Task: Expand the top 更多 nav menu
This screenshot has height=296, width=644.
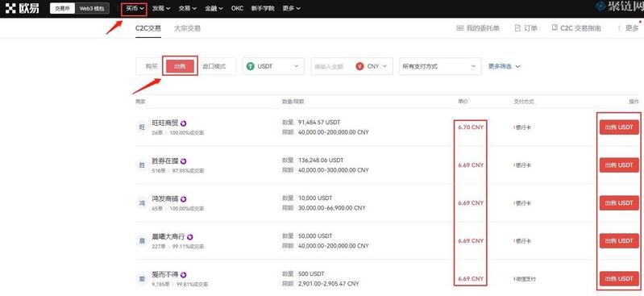Action: 291,8
